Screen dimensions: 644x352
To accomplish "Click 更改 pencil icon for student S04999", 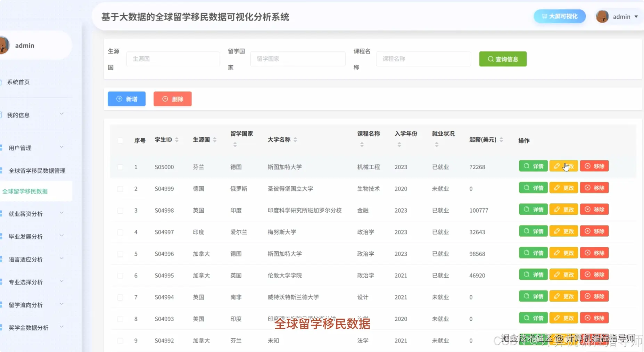I will click(x=556, y=188).
